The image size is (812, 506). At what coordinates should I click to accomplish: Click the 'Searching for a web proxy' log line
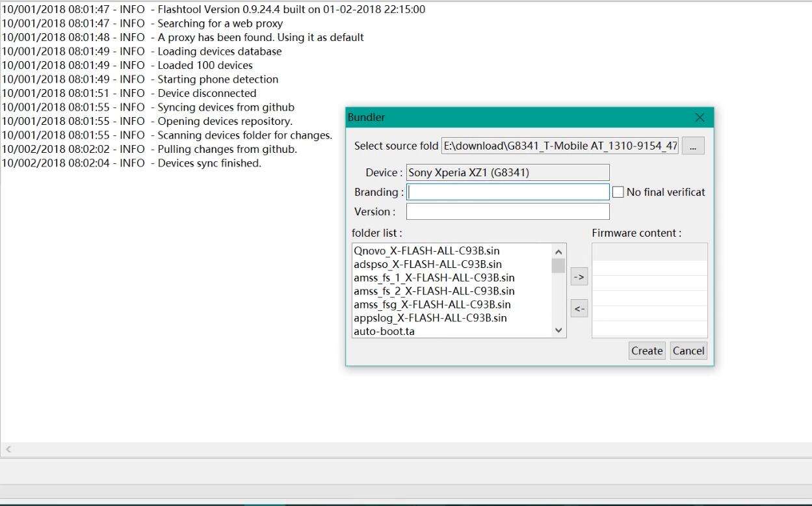point(142,23)
